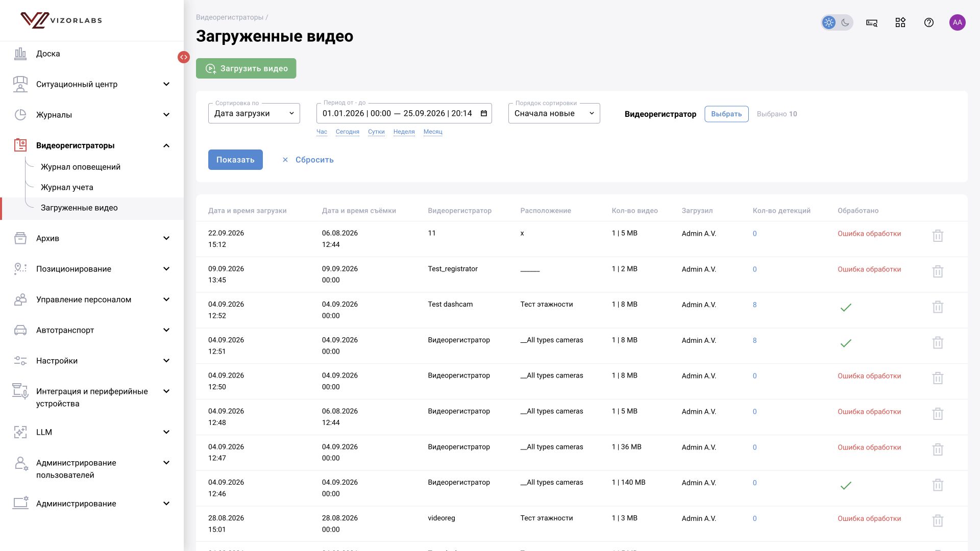This screenshot has width=980, height=551.
Task: Click the period date range field
Action: click(x=404, y=113)
